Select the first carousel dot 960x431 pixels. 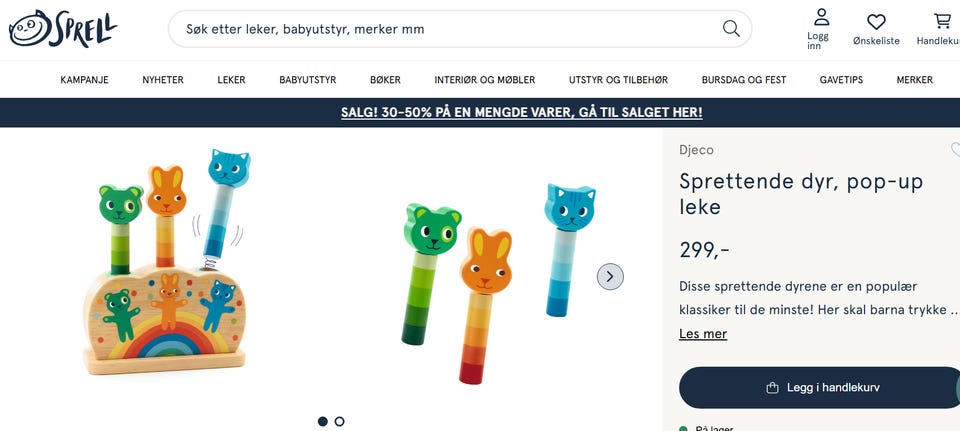(x=323, y=421)
